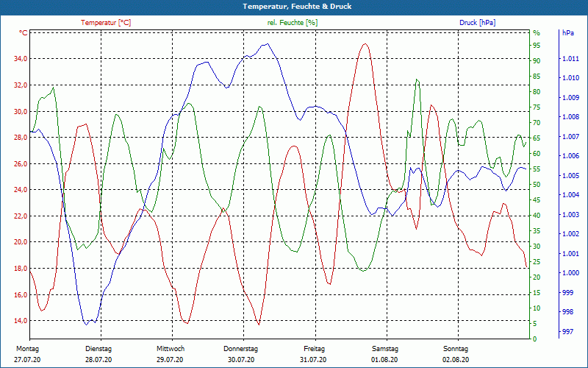Click the '20,0' temperature axis value
Viewport: 588px width, 368px height.
21,242
